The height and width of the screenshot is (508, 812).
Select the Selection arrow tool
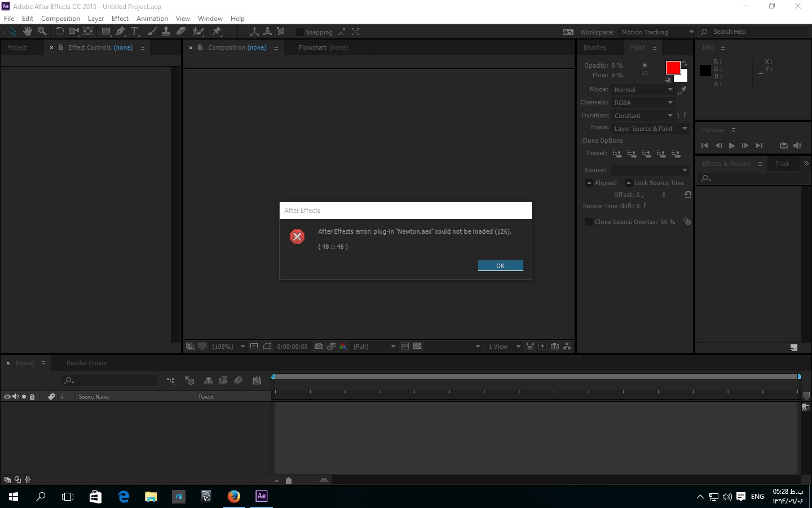[x=13, y=32]
